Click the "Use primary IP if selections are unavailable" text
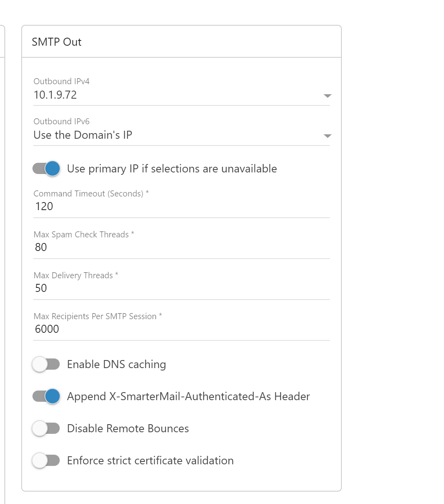Image resolution: width=444 pixels, height=504 pixels. 172,169
